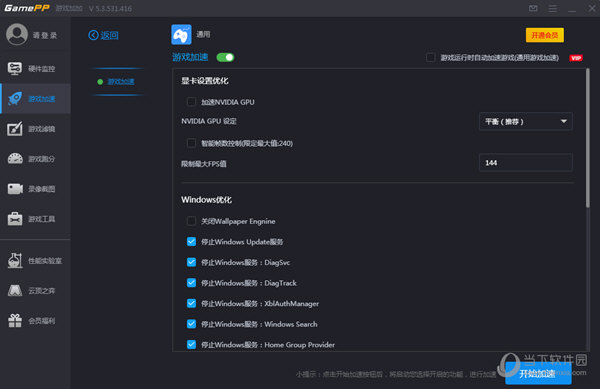
Task: Open the hamburger menu in title bar
Action: [553, 8]
